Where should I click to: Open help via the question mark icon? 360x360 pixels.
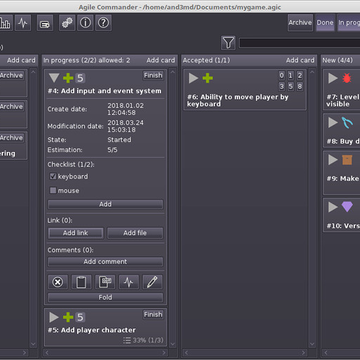coord(103,23)
